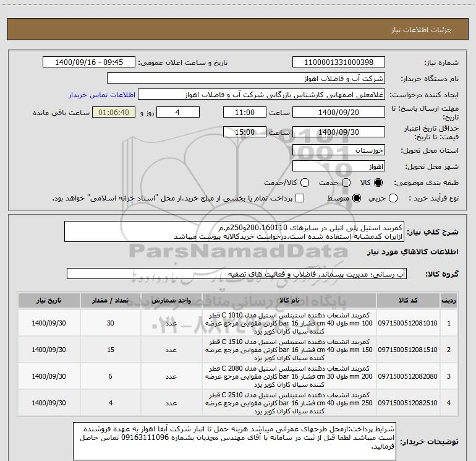Click the general need description text box
Viewport: 476px width, 461px height.
coord(234,232)
